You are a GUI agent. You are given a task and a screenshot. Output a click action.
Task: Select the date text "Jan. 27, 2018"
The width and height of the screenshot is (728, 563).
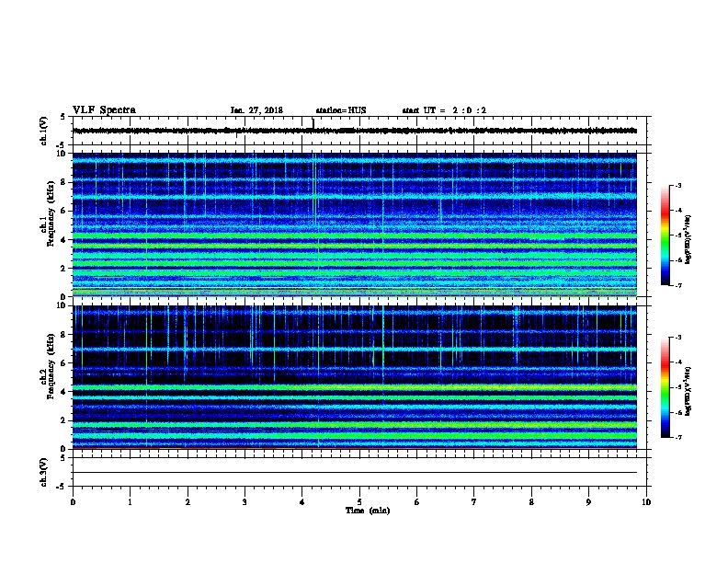point(256,110)
